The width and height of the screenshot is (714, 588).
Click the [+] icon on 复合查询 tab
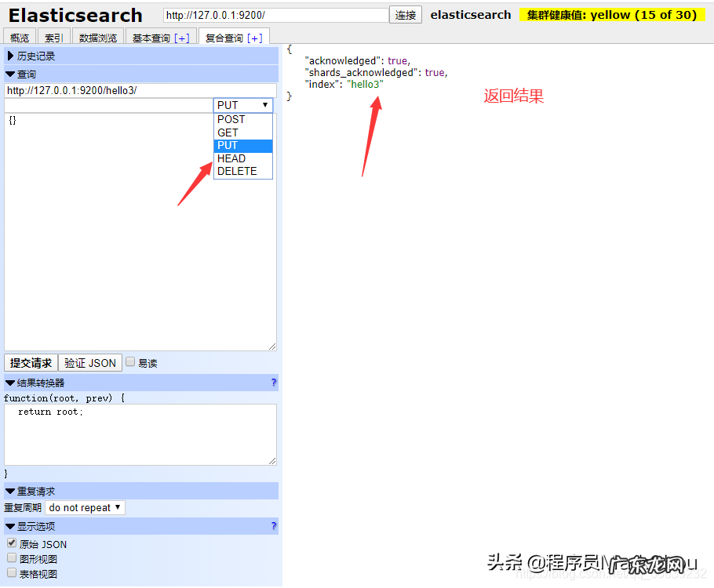coord(255,38)
